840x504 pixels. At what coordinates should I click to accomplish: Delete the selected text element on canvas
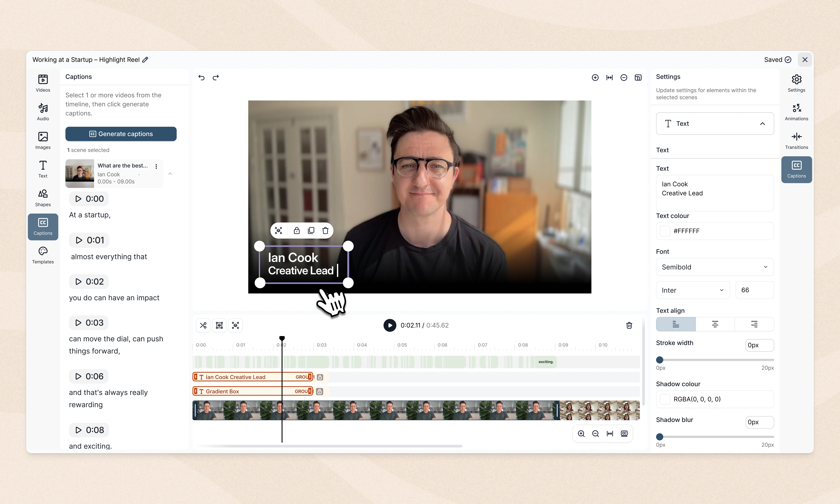click(x=325, y=231)
